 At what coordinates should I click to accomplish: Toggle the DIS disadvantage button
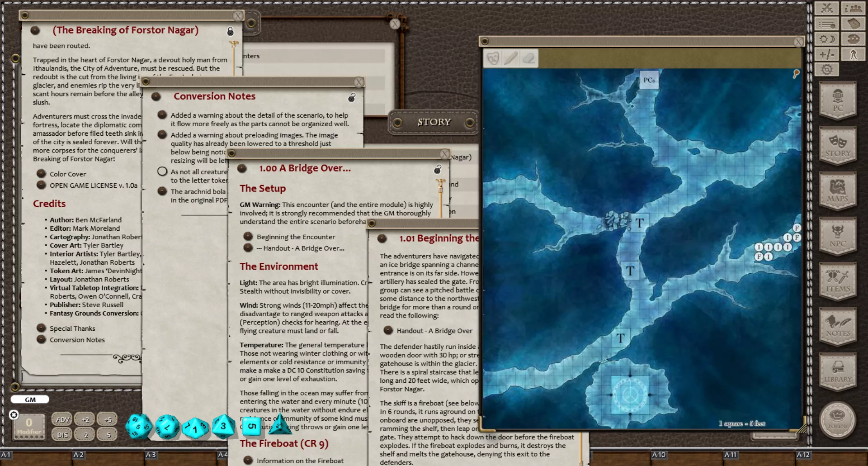62,435
